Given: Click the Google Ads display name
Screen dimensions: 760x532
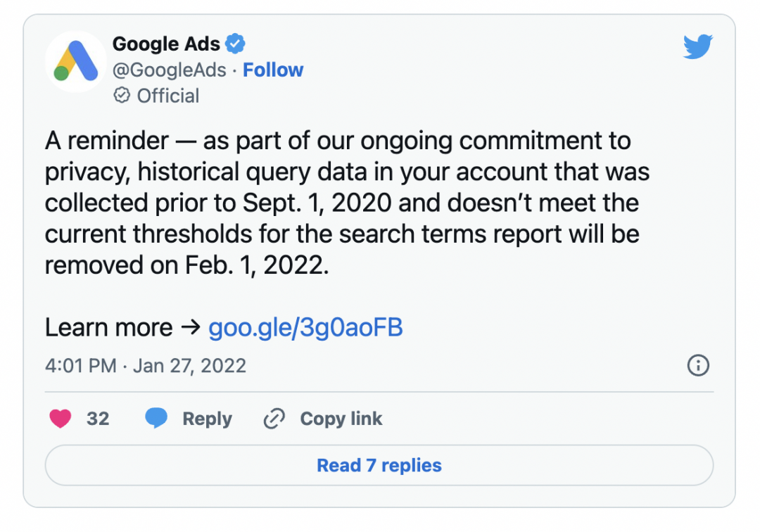Looking at the screenshot, I should 166,44.
